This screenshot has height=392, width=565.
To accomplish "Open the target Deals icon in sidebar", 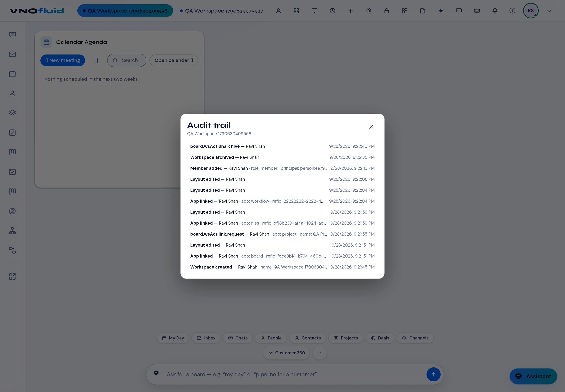I will (x=12, y=211).
